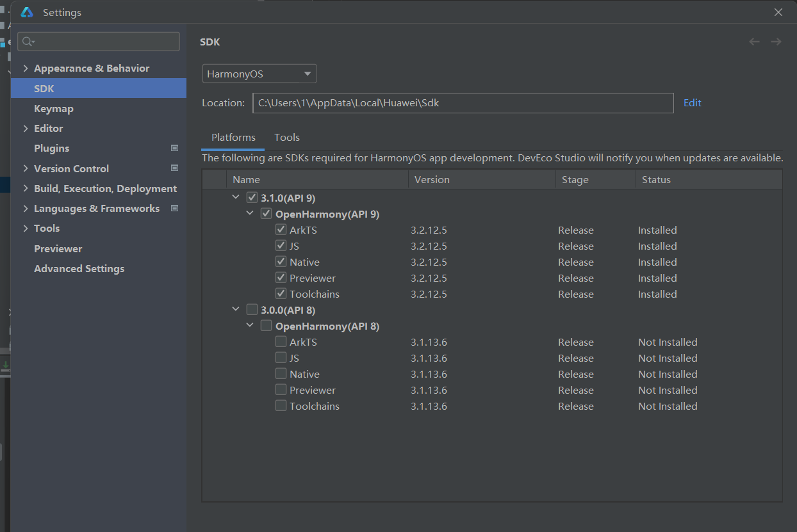797x532 pixels.
Task: Uncheck Native version 3.2.12.5
Action: point(281,262)
